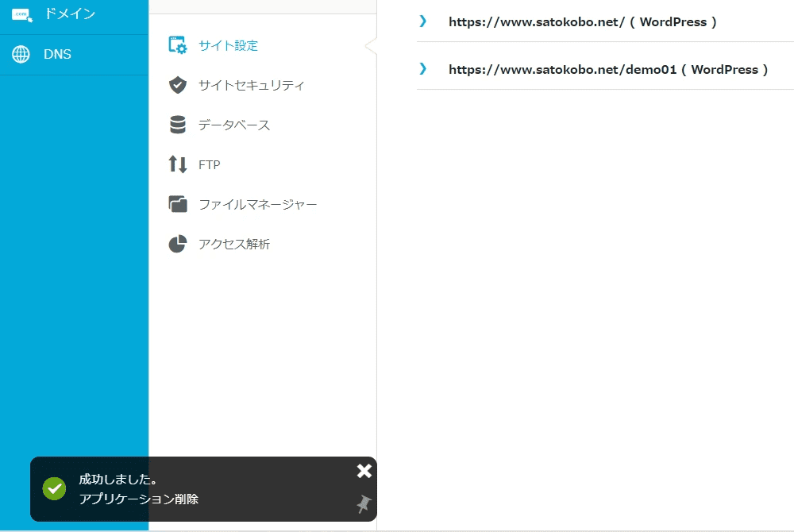Click the サイト設定 gear-window icon
Image resolution: width=794 pixels, height=532 pixels.
pos(178,45)
